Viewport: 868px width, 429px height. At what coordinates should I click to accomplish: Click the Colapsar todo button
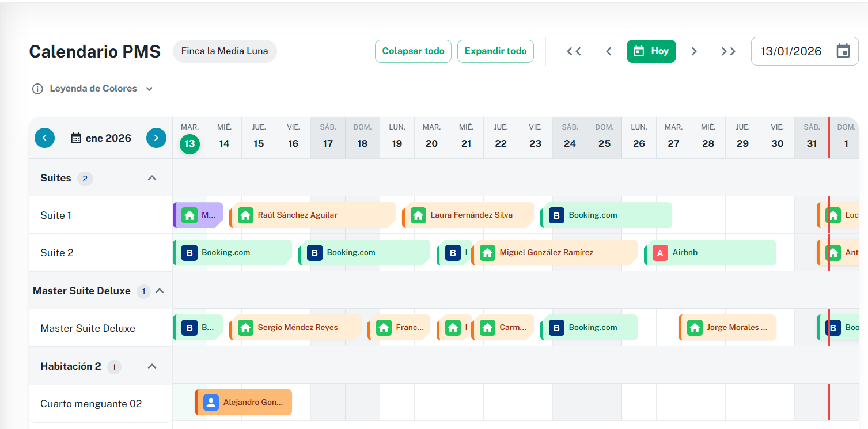[413, 51]
